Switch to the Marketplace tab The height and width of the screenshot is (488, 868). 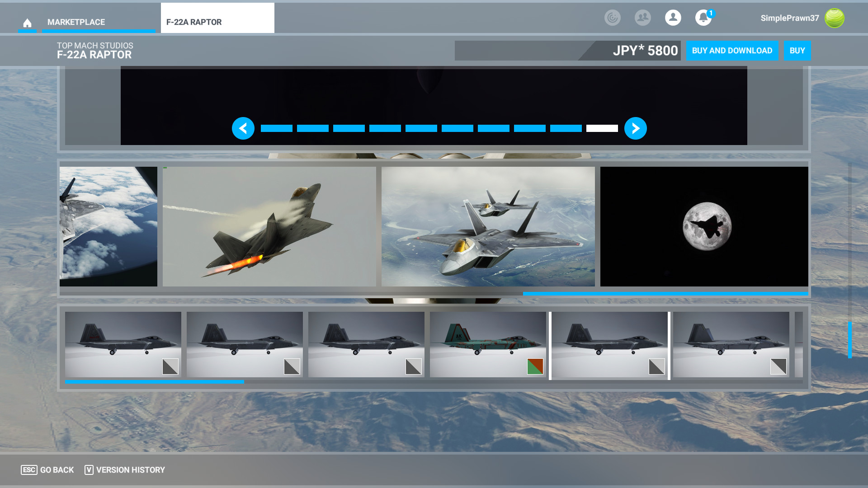pyautogui.click(x=76, y=22)
